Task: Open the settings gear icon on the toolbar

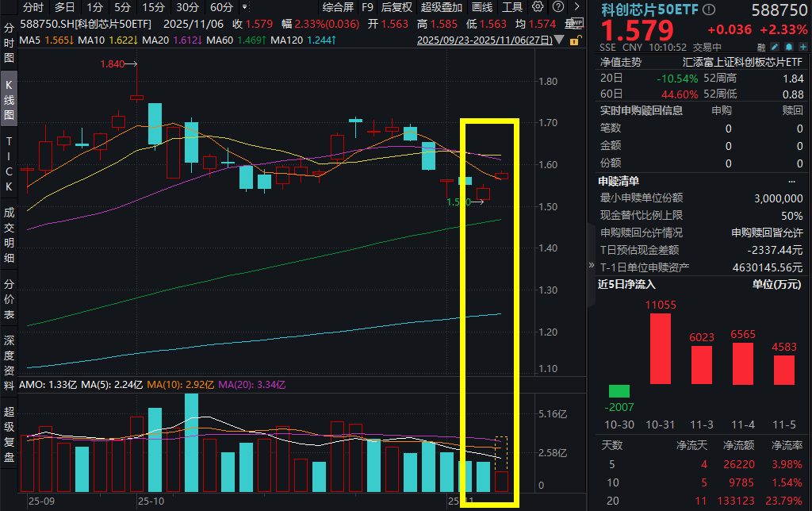Action: point(538,7)
